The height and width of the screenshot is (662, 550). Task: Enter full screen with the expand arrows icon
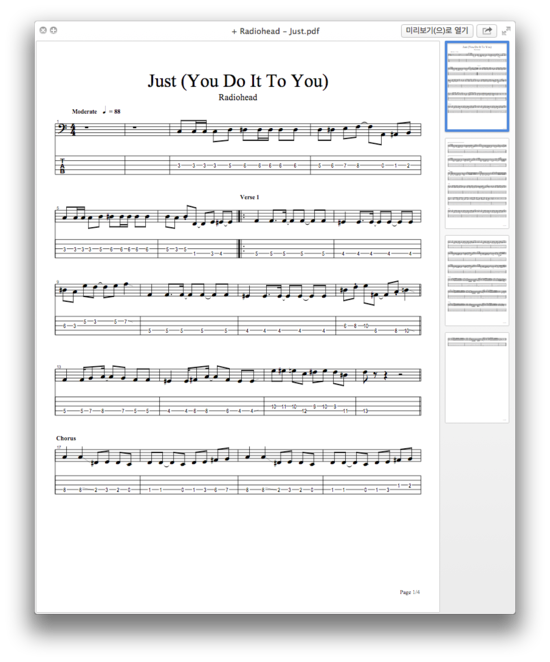[506, 31]
